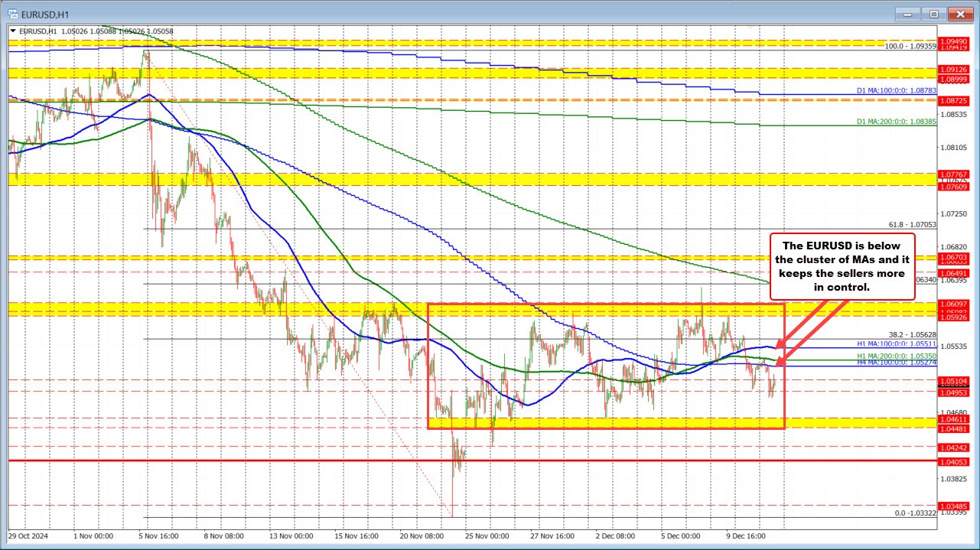The height and width of the screenshot is (550, 980).
Task: Click the 13 Nov 00:00 time label
Action: [290, 536]
